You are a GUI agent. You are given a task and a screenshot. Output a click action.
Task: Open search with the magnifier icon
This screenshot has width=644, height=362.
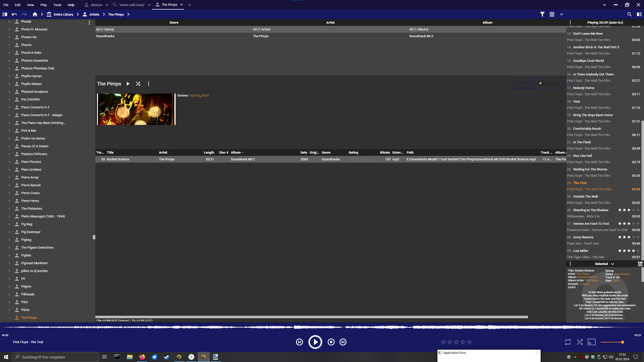tap(629, 15)
